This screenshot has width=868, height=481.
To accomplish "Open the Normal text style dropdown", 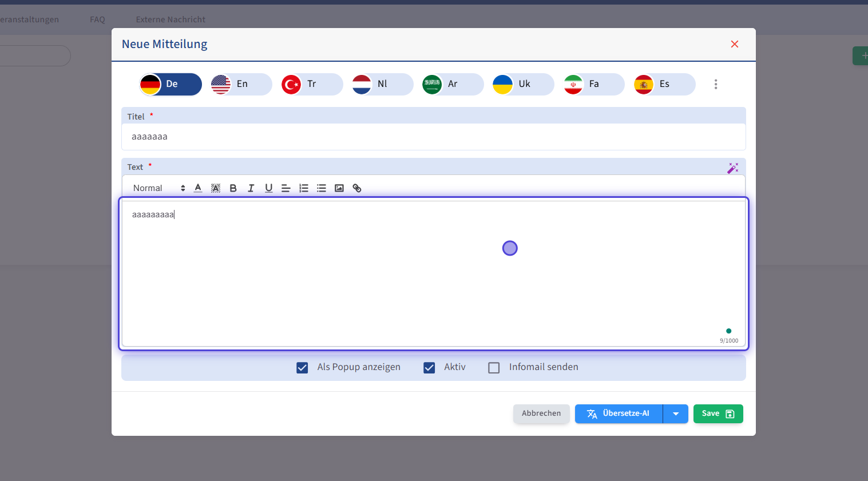I will 158,188.
